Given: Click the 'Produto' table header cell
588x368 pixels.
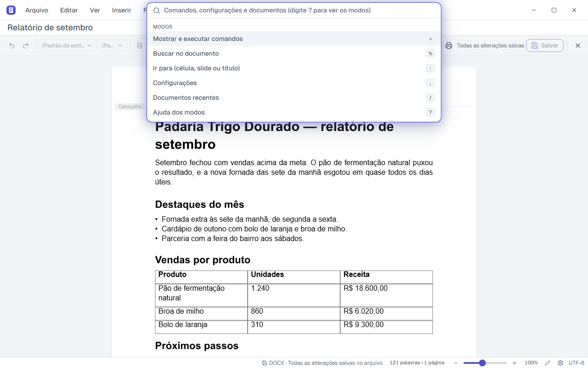Looking at the screenshot, I should pyautogui.click(x=202, y=277).
